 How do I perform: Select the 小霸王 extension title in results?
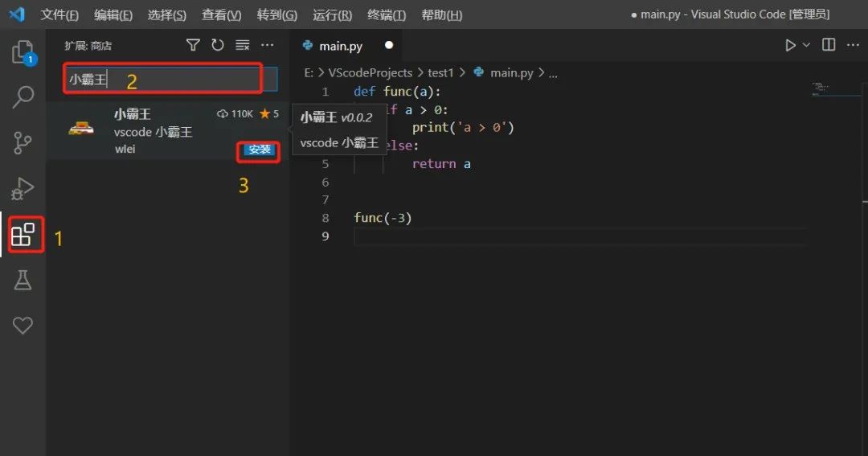point(132,114)
